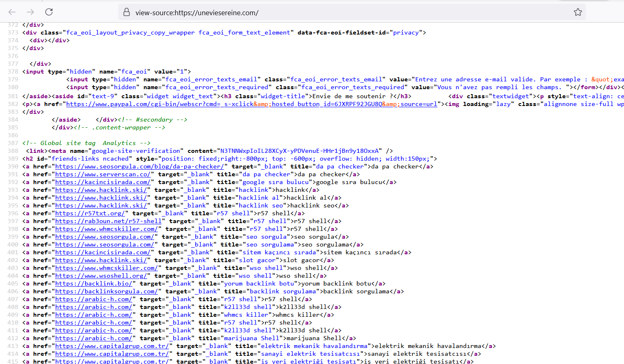
Task: Click the browser forward arrow
Action: pos(30,12)
